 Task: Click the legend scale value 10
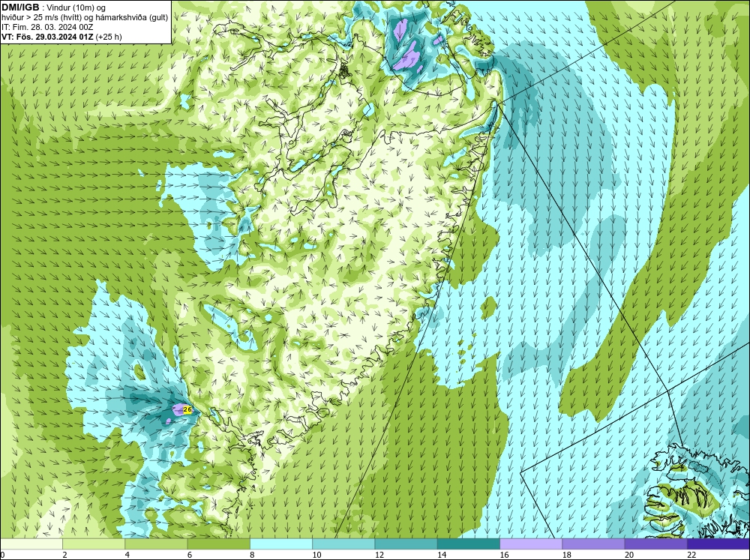coord(316,555)
